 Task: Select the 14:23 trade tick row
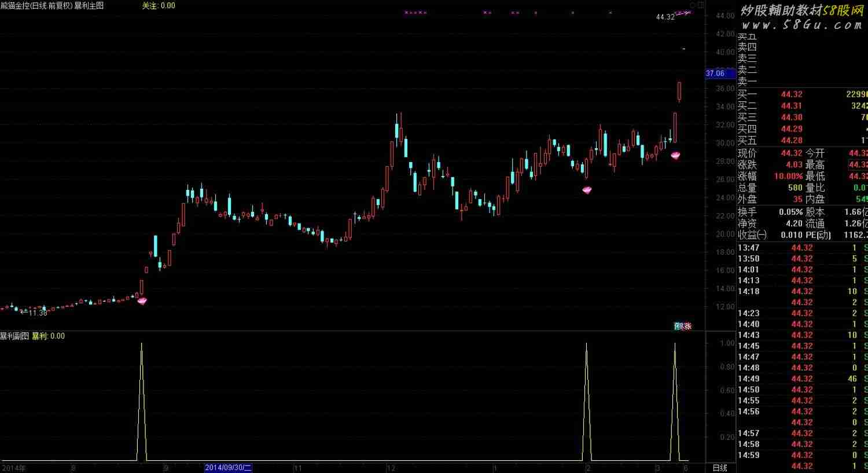click(803, 313)
